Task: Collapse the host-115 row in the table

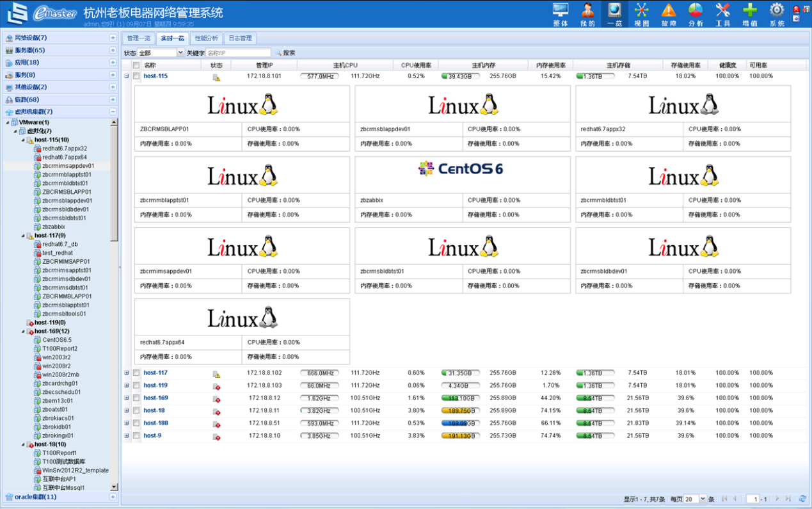Action: tap(127, 76)
